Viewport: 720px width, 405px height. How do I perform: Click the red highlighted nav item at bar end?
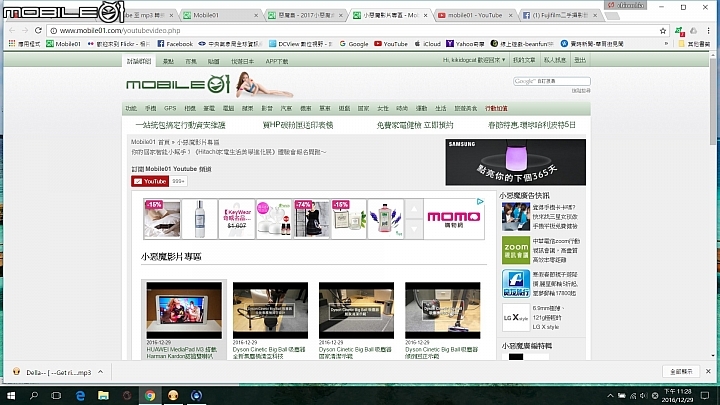pos(496,108)
